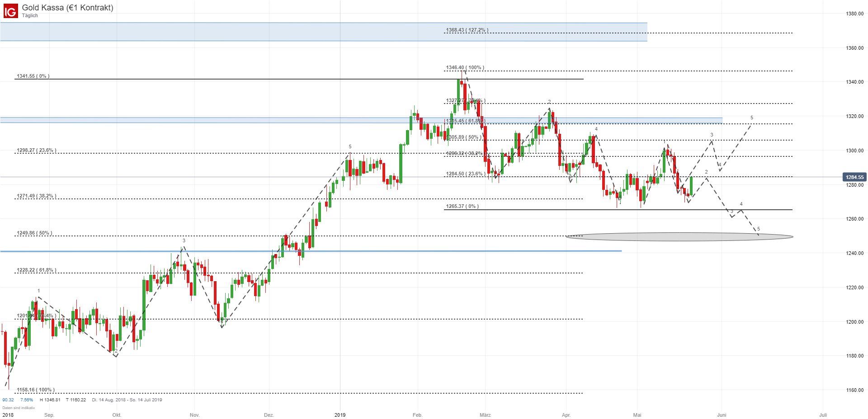
Task: Click Elliott wave label '1' near September 2018
Action: [39, 291]
